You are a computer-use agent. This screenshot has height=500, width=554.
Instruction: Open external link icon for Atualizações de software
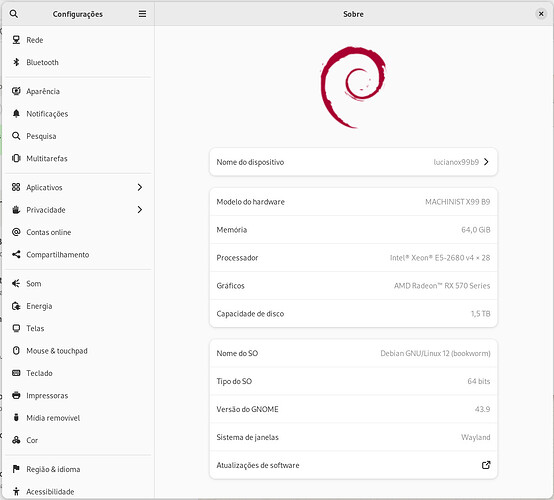pos(486,465)
